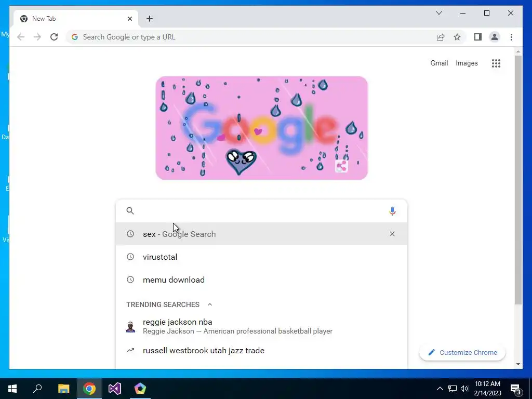532x399 pixels.
Task: Open a new tab with the plus button
Action: pyautogui.click(x=150, y=19)
